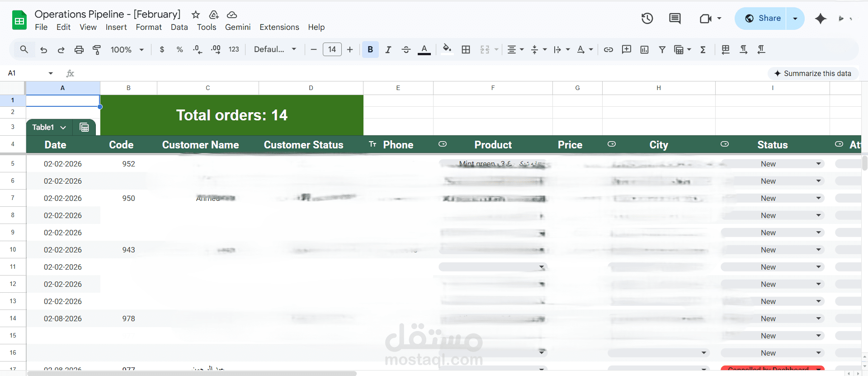Click the font size field
The height and width of the screenshot is (376, 868).
tap(332, 49)
